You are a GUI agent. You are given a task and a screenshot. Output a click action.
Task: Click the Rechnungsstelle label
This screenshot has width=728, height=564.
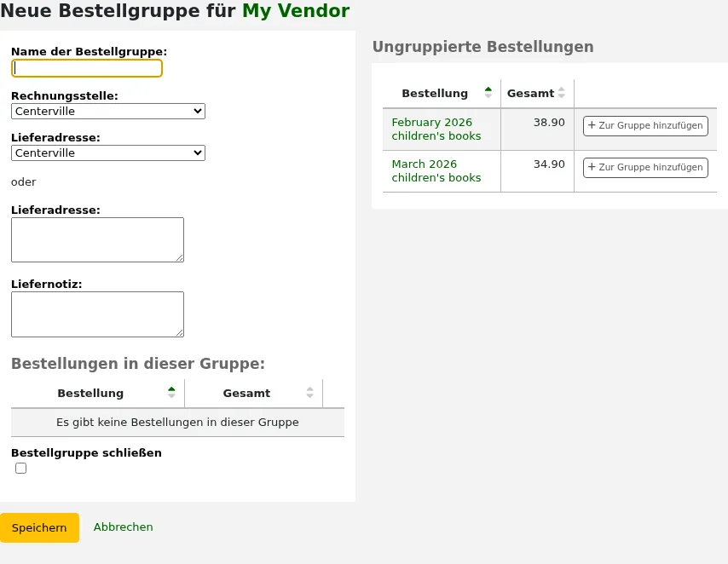click(x=65, y=96)
